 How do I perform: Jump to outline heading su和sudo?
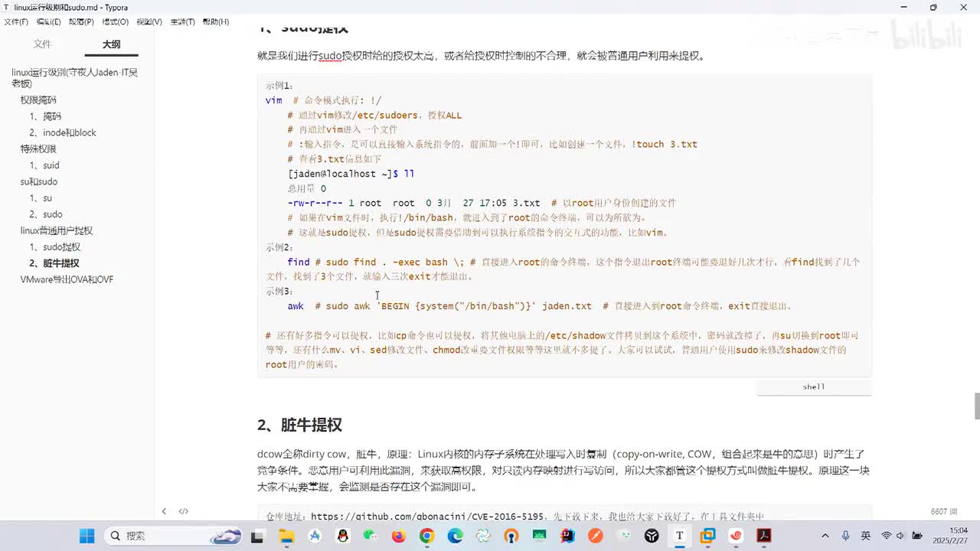tap(39, 182)
